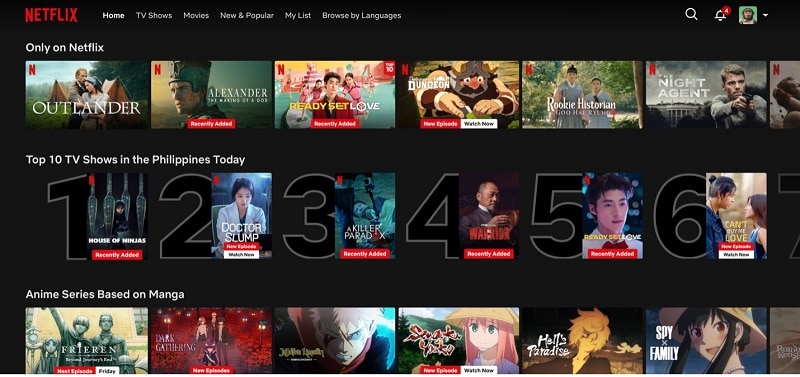Click Watch Now on Can't Buy Me Love
800x377 pixels.
pos(736,255)
